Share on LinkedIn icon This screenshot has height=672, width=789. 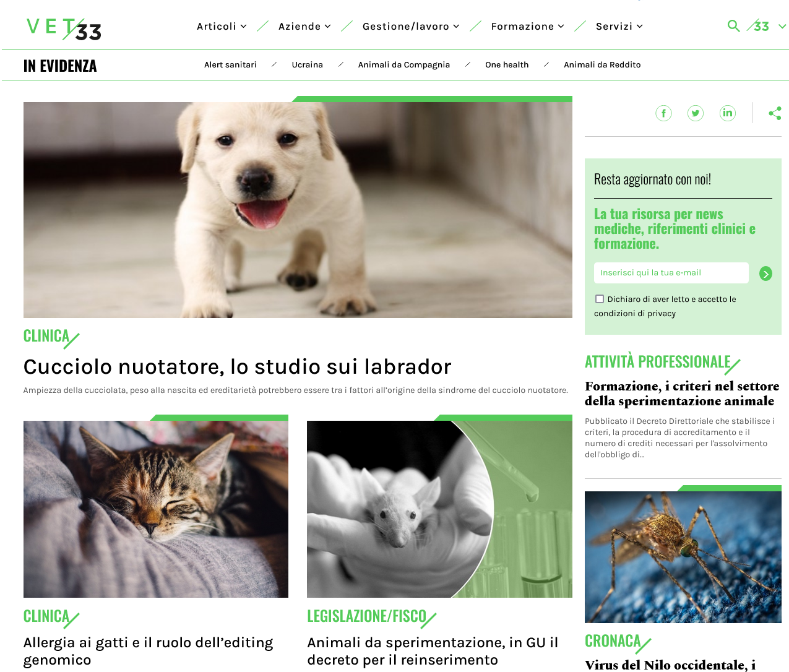[x=728, y=113]
